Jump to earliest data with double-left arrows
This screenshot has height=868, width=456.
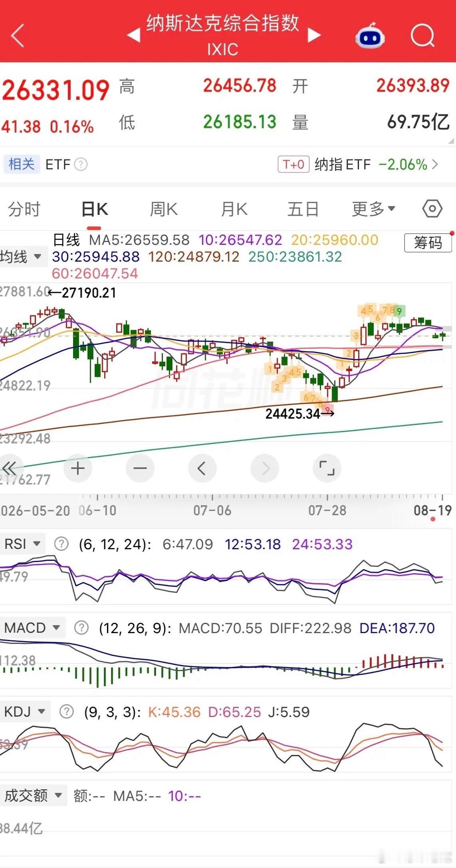[10, 468]
